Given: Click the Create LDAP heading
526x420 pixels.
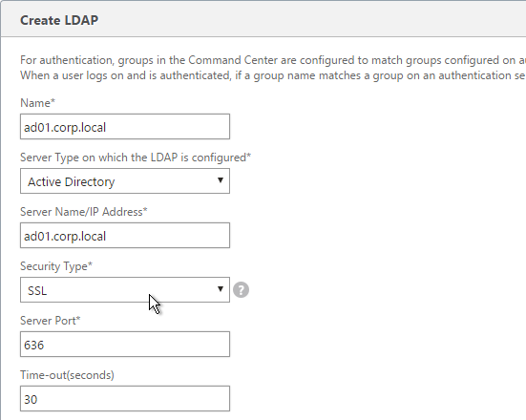Looking at the screenshot, I should pyautogui.click(x=59, y=20).
